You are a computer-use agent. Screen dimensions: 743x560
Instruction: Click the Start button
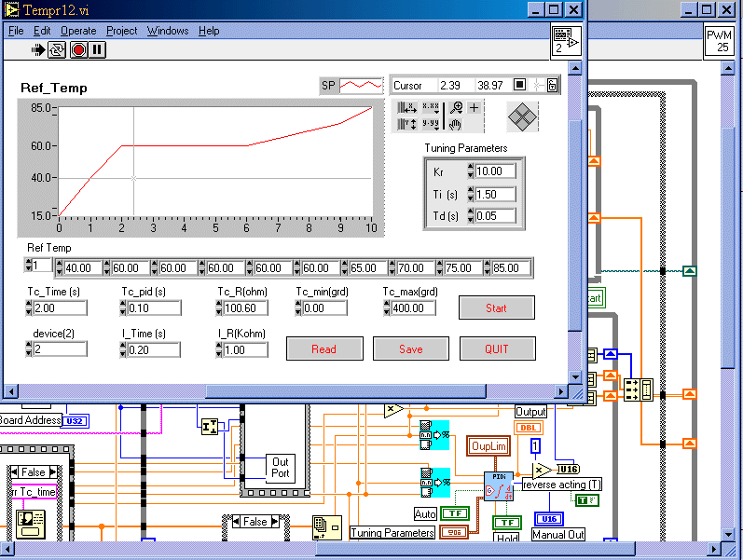click(497, 307)
